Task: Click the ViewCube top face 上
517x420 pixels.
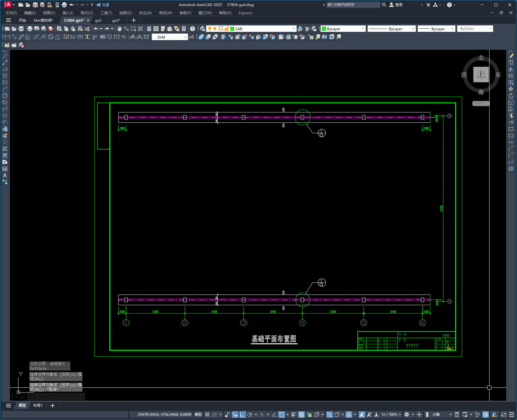Action: click(x=481, y=75)
